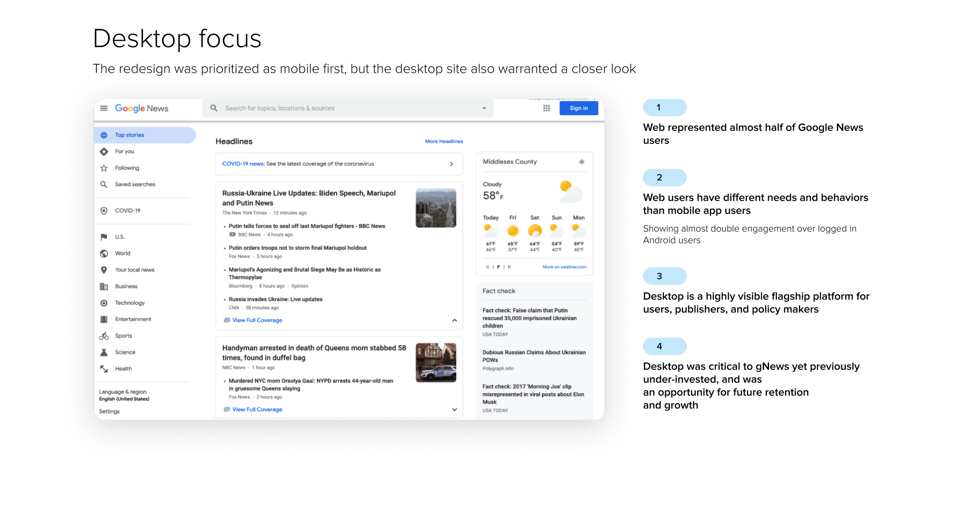Expand the Queens handyman story coverage
The image size is (980, 525).
tap(454, 409)
